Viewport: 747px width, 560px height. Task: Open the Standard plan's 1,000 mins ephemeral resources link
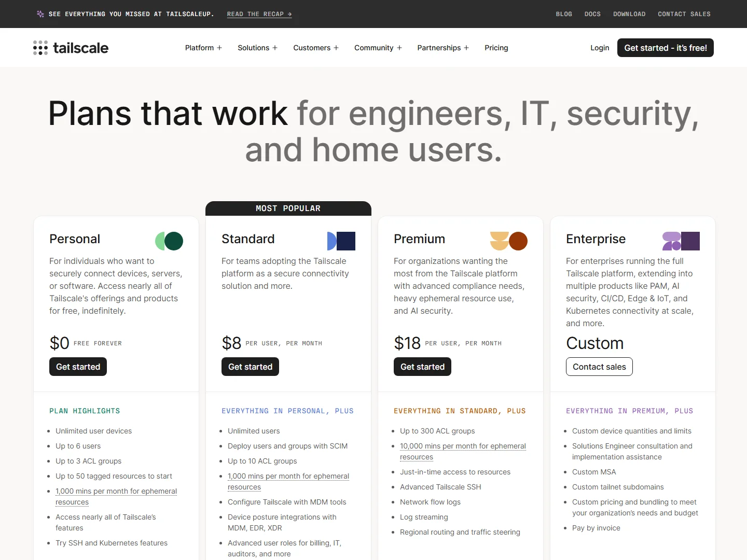pos(288,482)
